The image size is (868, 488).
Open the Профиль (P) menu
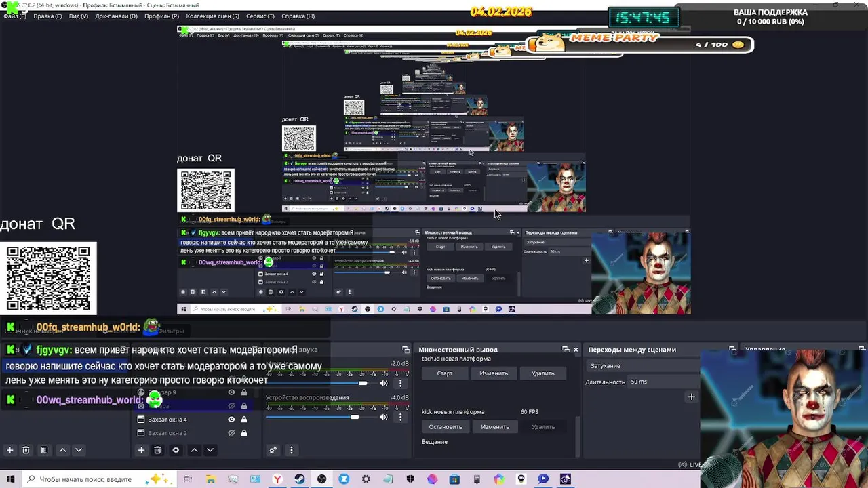point(161,16)
